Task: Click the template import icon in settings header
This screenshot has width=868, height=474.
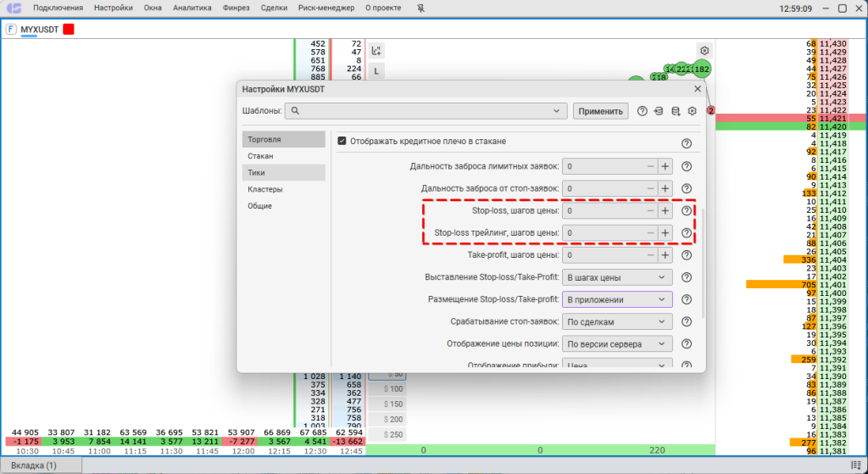Action: click(659, 111)
